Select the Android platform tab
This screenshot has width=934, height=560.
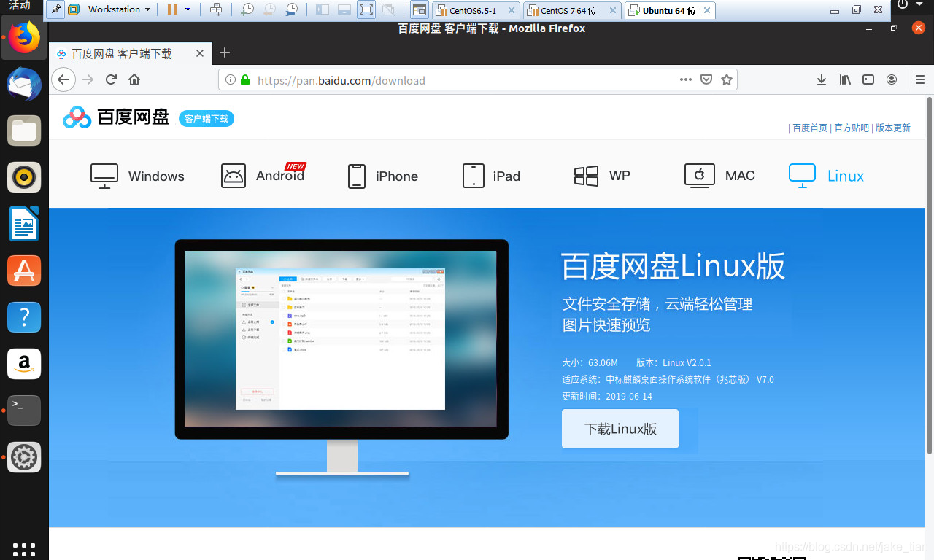263,175
